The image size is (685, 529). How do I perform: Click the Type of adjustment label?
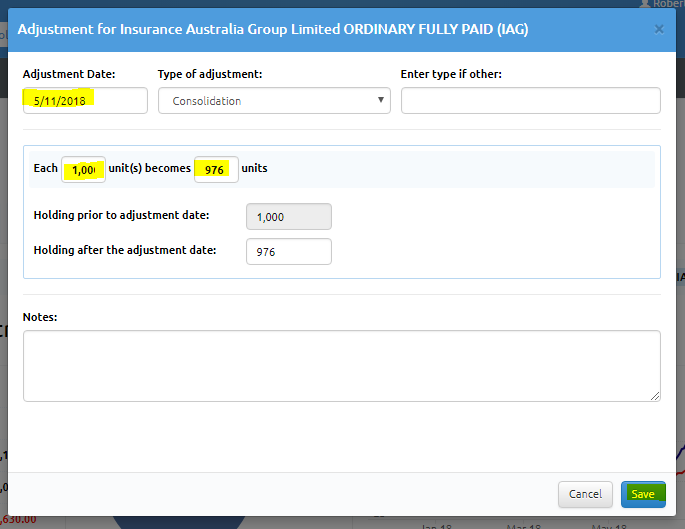click(210, 74)
